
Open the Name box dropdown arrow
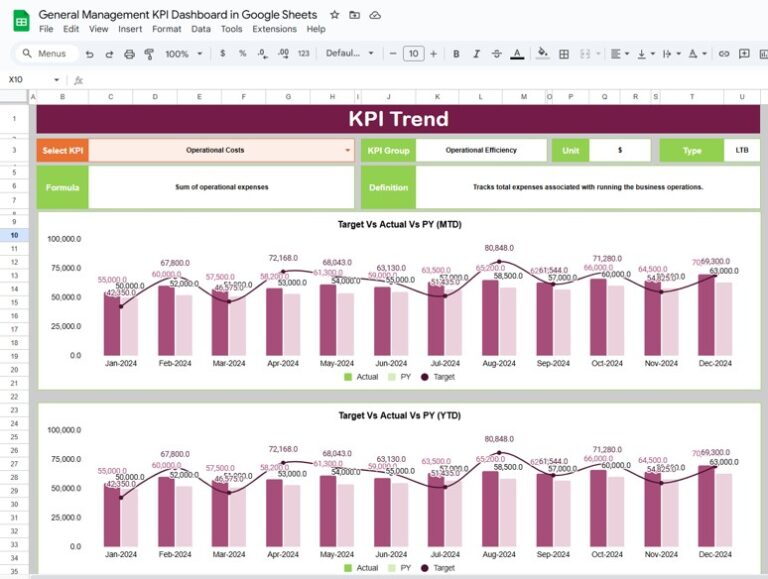click(x=57, y=80)
